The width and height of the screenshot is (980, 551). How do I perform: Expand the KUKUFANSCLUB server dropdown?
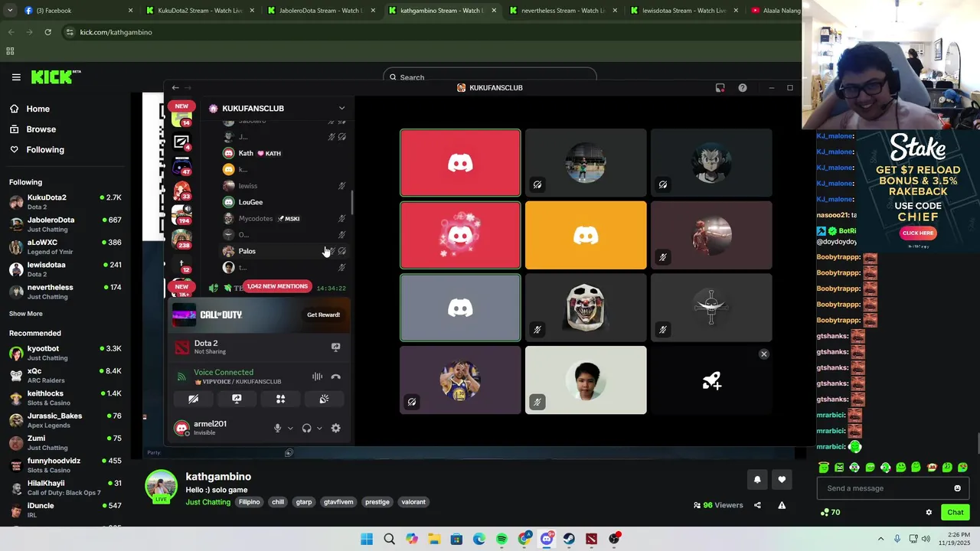point(341,109)
